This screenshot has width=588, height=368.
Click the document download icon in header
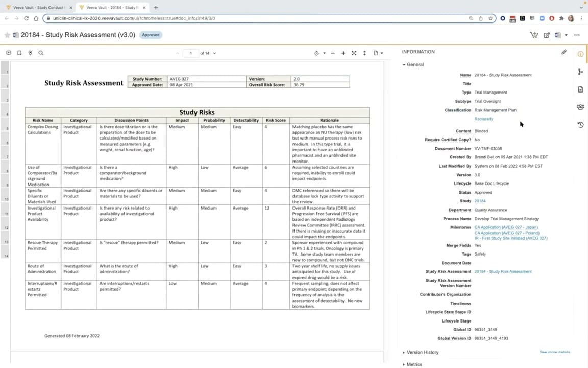558,35
